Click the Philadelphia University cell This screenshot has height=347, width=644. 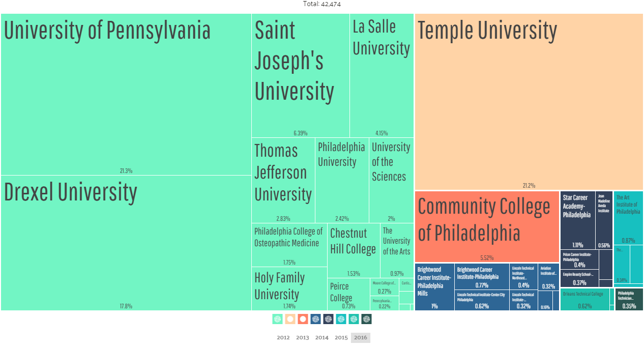[342, 180]
